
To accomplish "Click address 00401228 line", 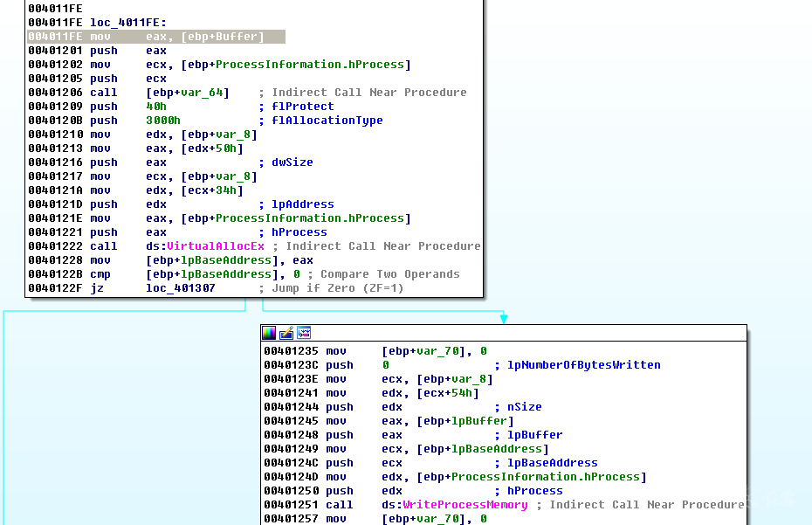I will (x=170, y=260).
